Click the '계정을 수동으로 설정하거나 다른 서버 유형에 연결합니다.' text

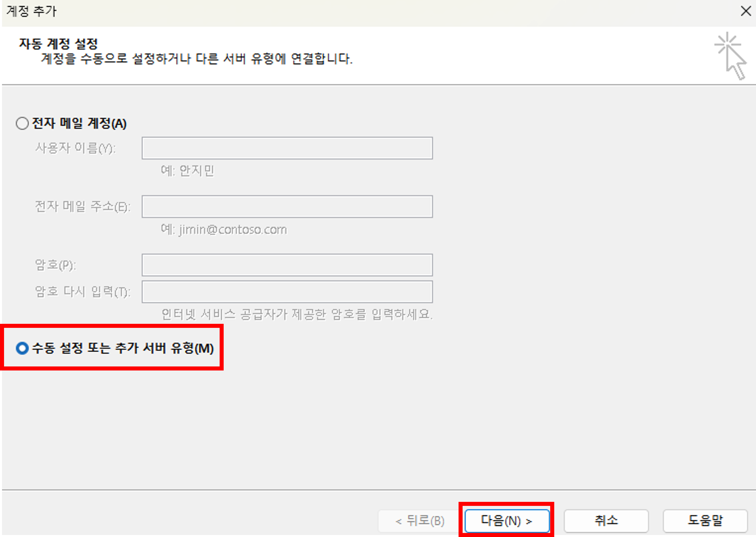[197, 59]
